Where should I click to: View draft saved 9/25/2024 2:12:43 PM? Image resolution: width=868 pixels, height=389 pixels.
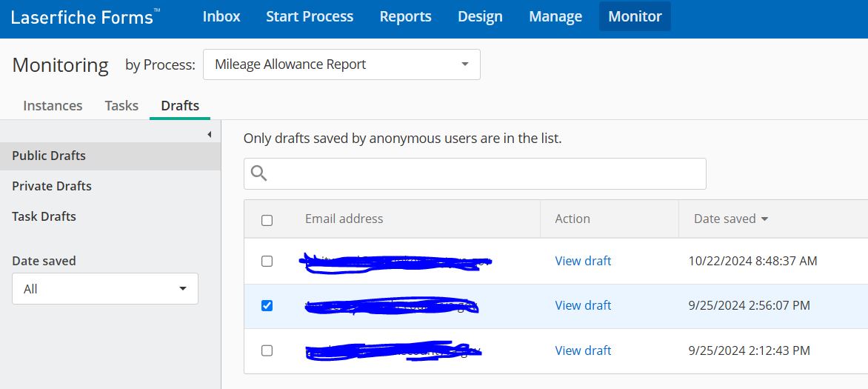point(583,350)
